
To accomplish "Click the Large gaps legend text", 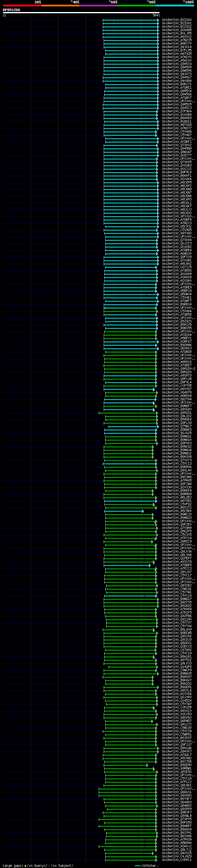I will (38, 866).
